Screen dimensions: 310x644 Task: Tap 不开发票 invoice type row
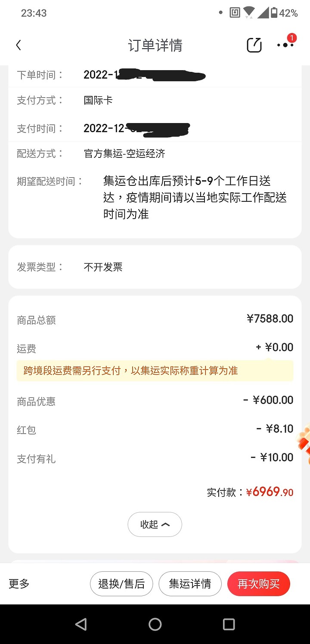pyautogui.click(x=155, y=267)
